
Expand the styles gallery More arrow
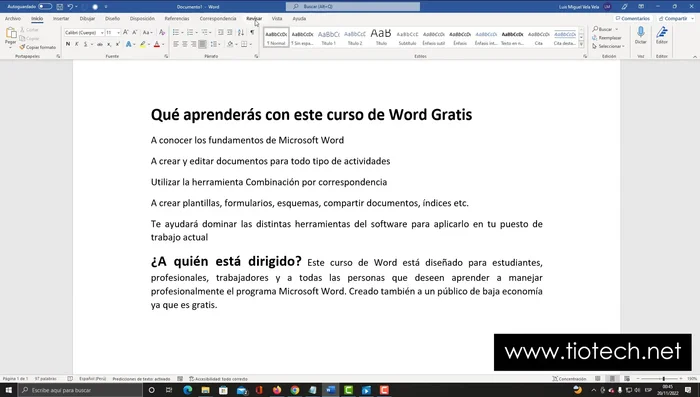click(581, 44)
